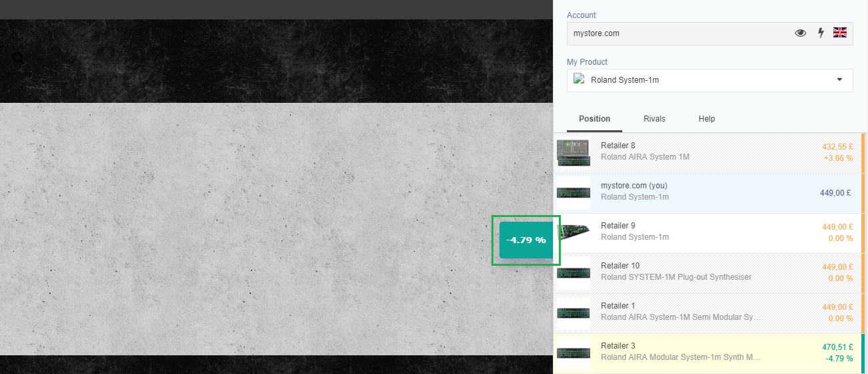Open the My Product dropdown arrow
The width and height of the screenshot is (868, 374).
839,80
